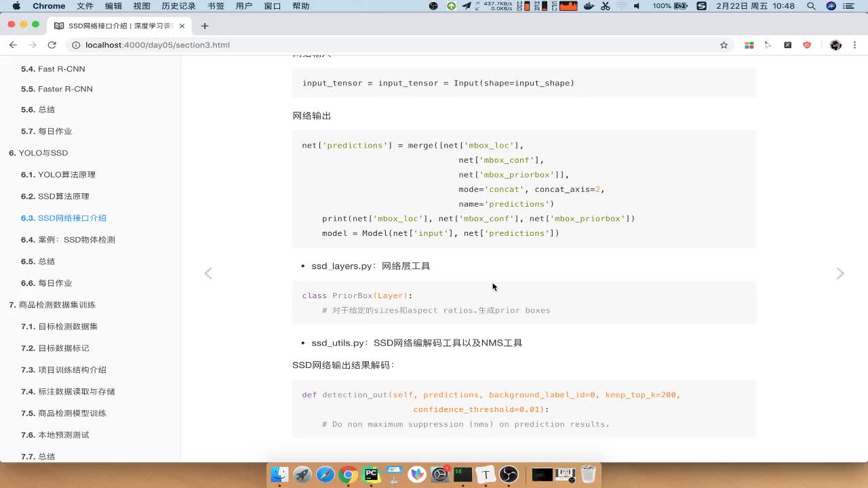Open sidebar link 7.6. 本地预测测试

(55, 435)
